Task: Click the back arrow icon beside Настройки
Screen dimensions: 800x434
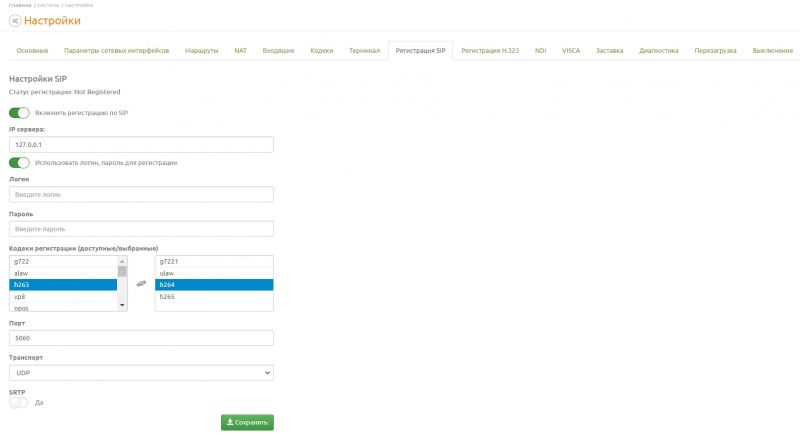Action: click(x=15, y=21)
